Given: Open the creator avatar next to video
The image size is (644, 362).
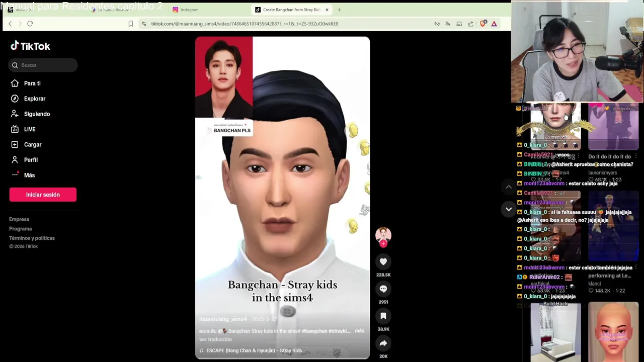Looking at the screenshot, I should tap(383, 235).
